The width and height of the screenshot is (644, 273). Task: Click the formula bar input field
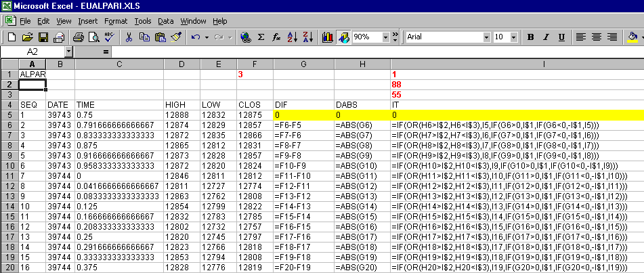372,51
